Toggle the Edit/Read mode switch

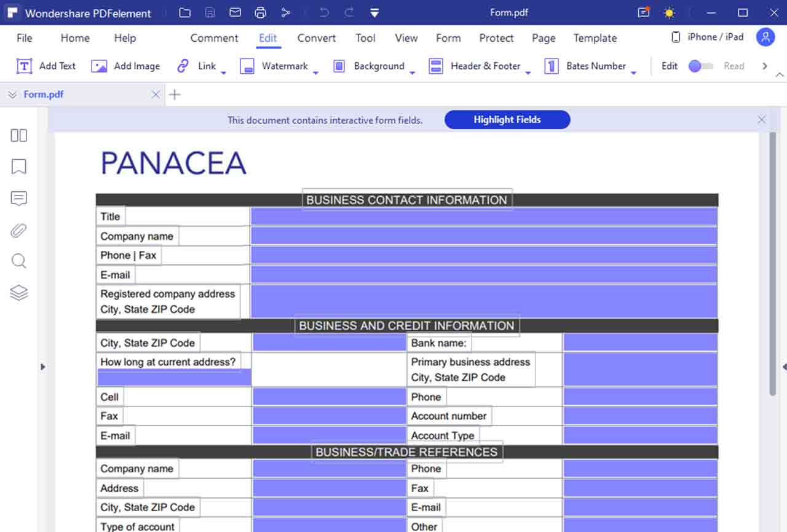pos(701,66)
